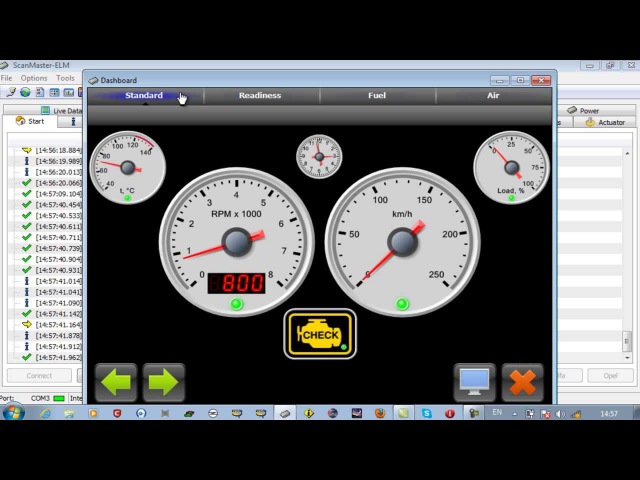Click the green left arrow button

pyautogui.click(x=116, y=382)
